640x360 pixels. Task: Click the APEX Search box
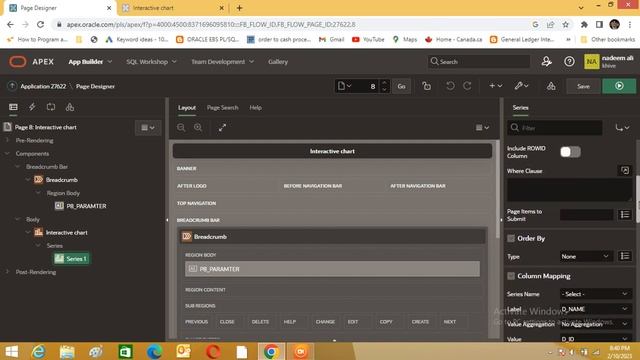(479, 62)
